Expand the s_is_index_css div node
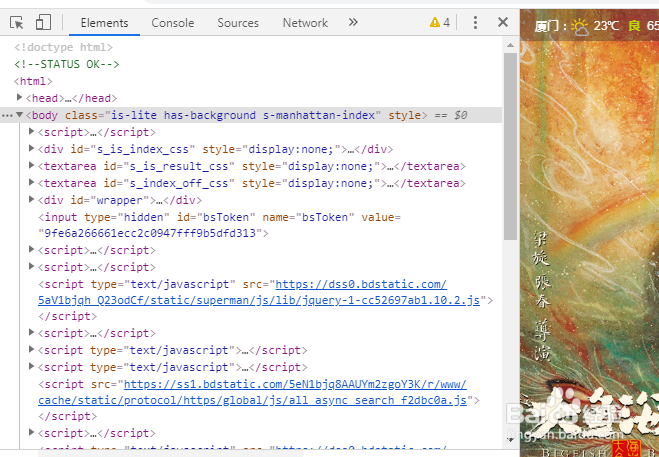659x457 pixels. (x=31, y=148)
